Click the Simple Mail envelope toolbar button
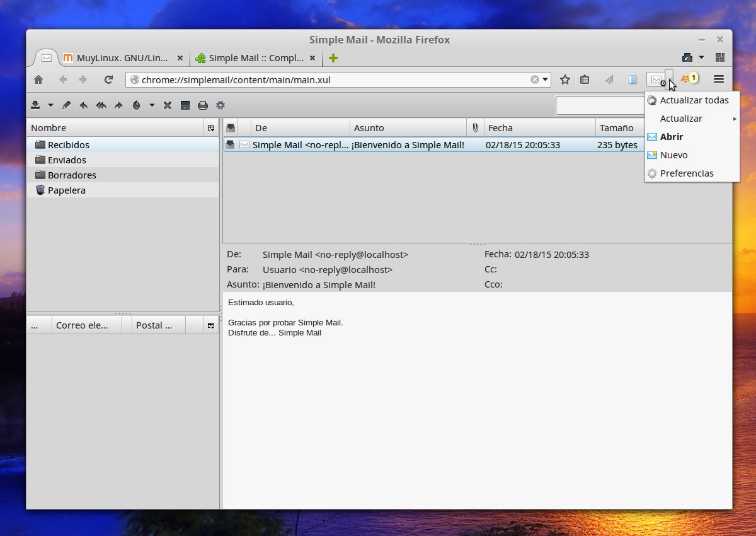This screenshot has width=756, height=536. (656, 79)
